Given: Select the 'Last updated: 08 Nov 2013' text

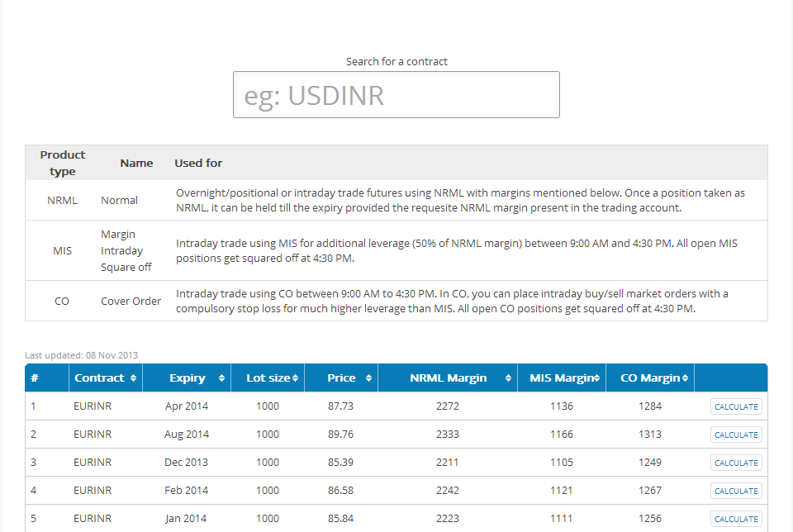Looking at the screenshot, I should tap(82, 355).
